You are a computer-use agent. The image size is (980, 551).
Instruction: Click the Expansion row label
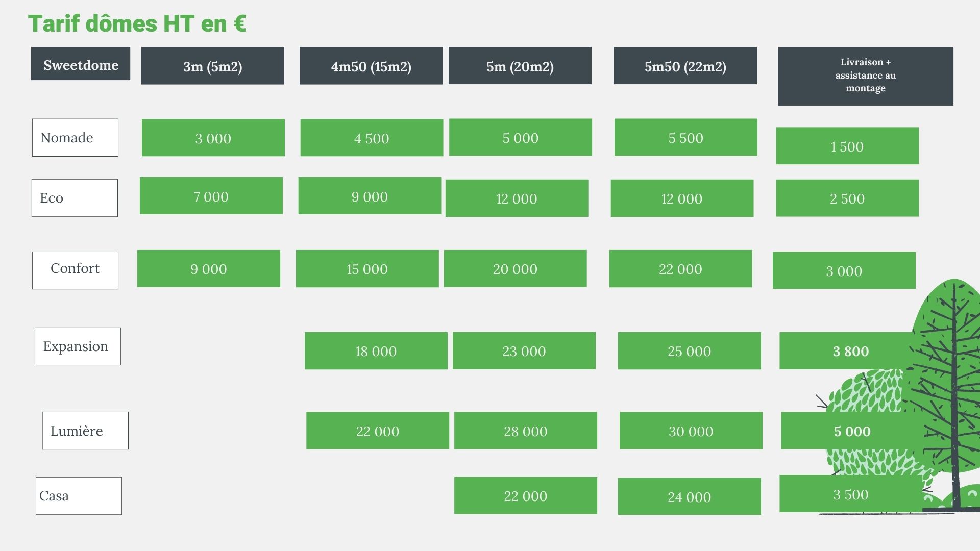click(x=78, y=346)
